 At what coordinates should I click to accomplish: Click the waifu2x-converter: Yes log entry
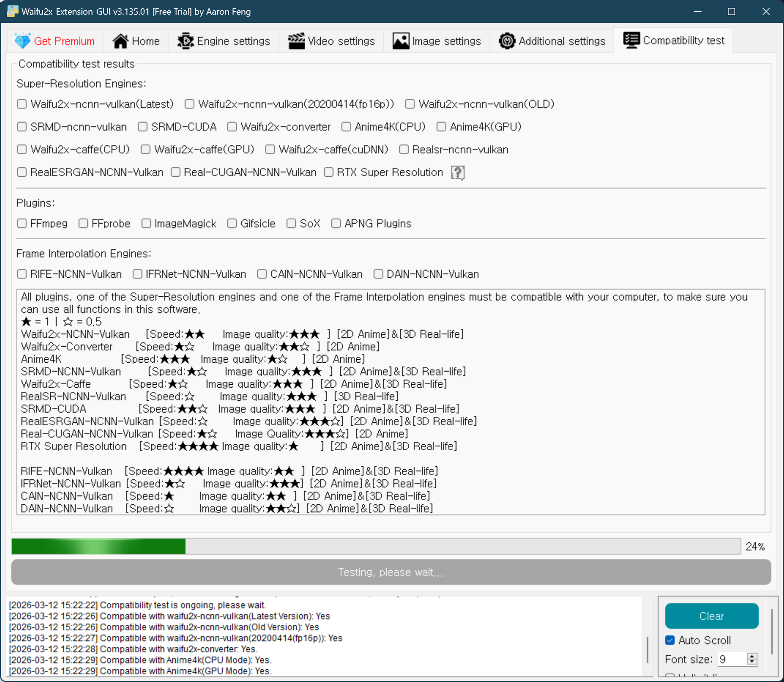click(133, 649)
